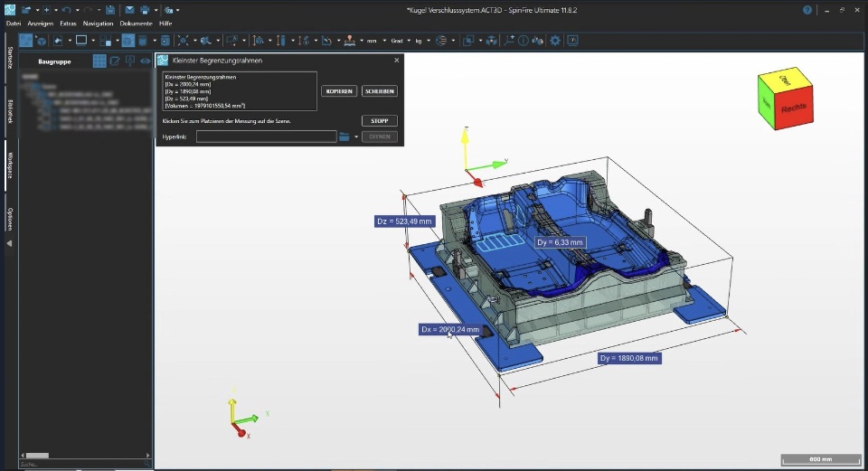Open the kg mass unit dropdown

(429, 41)
